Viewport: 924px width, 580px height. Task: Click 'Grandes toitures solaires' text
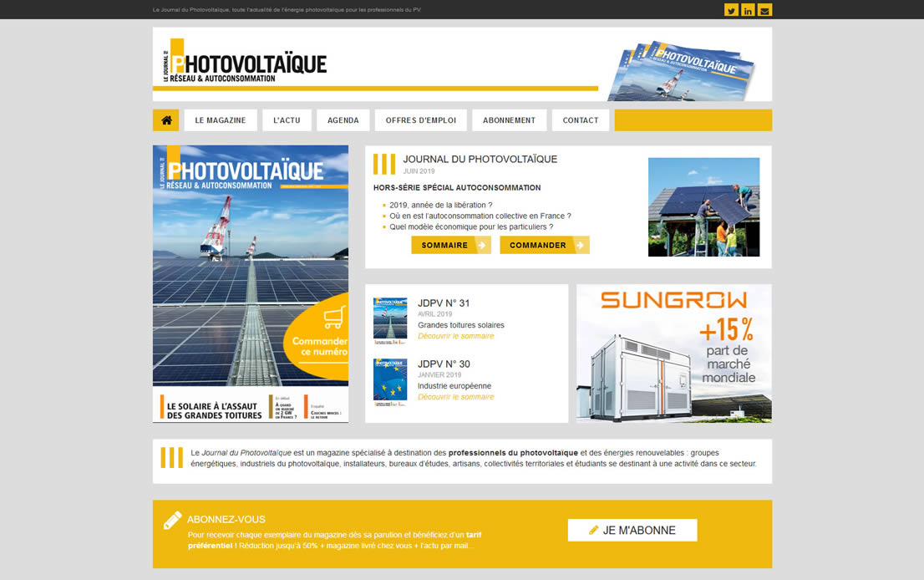coord(461,325)
